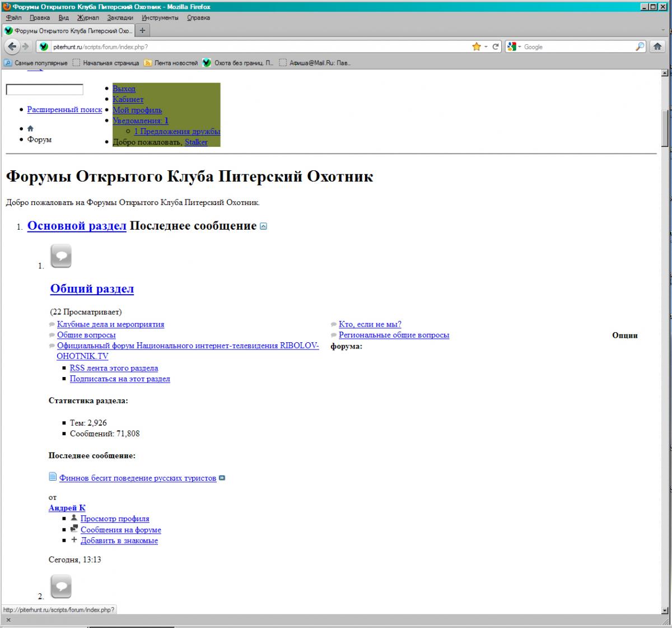Screen dimensions: 672x628
Task: Open the Закладки menu
Action: click(x=120, y=17)
